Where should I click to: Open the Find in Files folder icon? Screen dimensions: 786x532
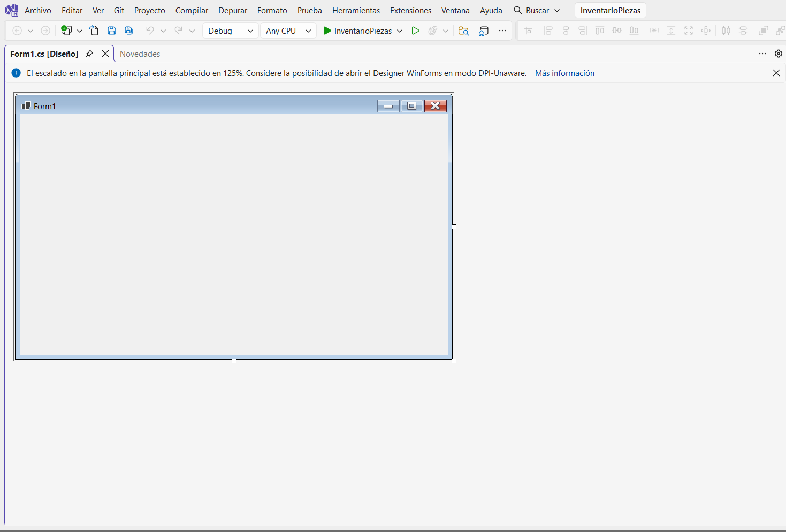(463, 31)
